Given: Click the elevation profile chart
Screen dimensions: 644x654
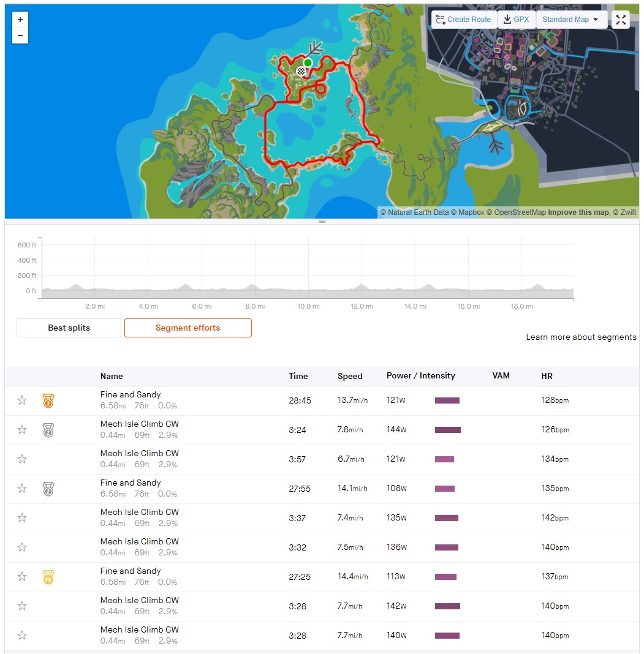Looking at the screenshot, I should pyautogui.click(x=308, y=268).
